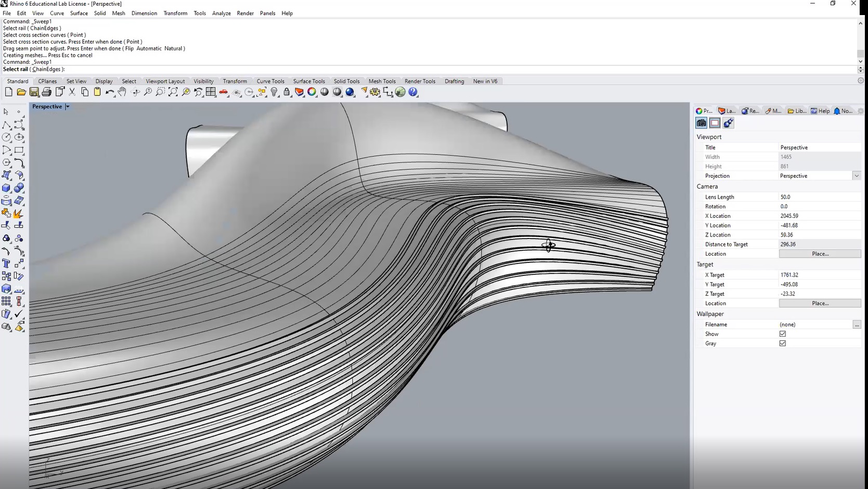The height and width of the screenshot is (489, 868).
Task: Click the Print icon in Standard toolbar
Action: [47, 92]
